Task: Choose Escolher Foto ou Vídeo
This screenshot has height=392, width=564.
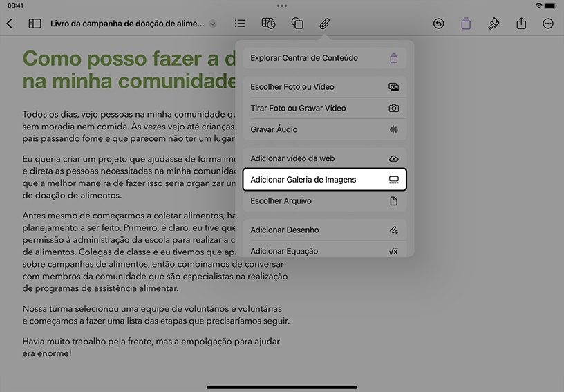Action: click(x=324, y=86)
